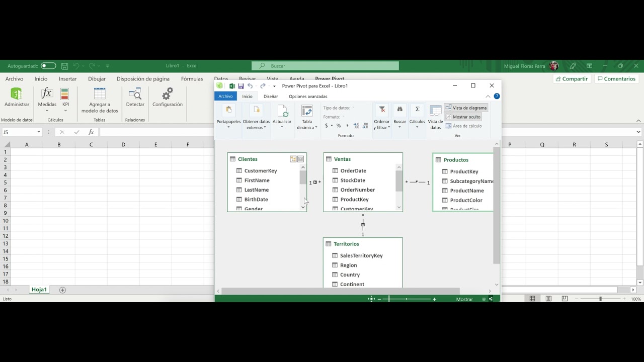
Task: Click Excel zoom slider in status bar
Action: (x=600, y=299)
